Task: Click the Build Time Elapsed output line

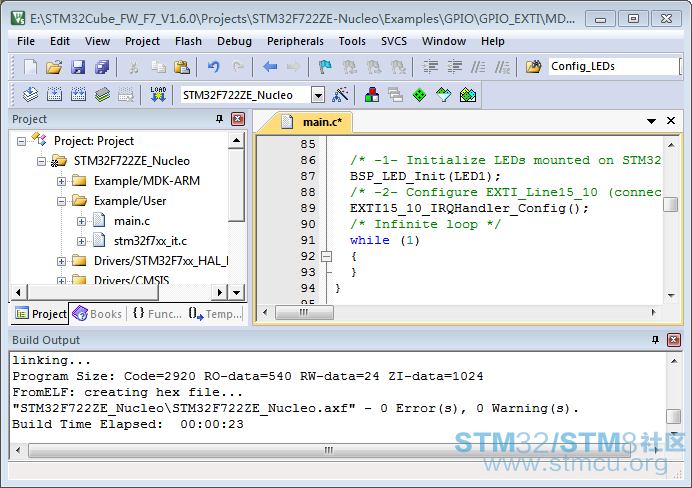Action: pyautogui.click(x=128, y=424)
